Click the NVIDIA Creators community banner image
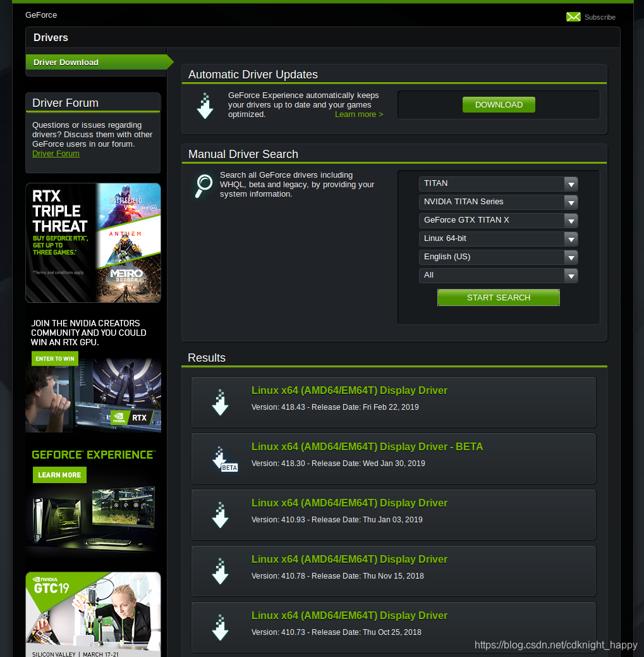This screenshot has width=644, height=657. tap(93, 395)
